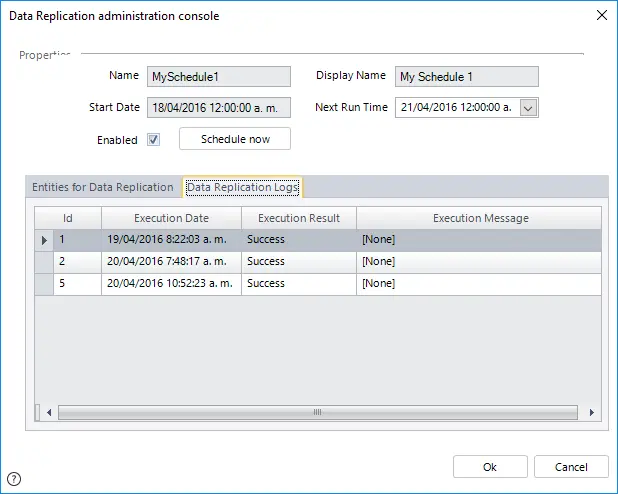Sort by the Id column header
Screen dimensions: 618x494
coord(68,218)
